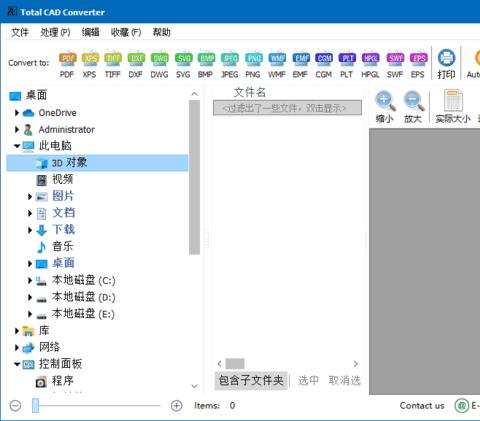
Task: Expand OneDrive tree node
Action: 17,113
